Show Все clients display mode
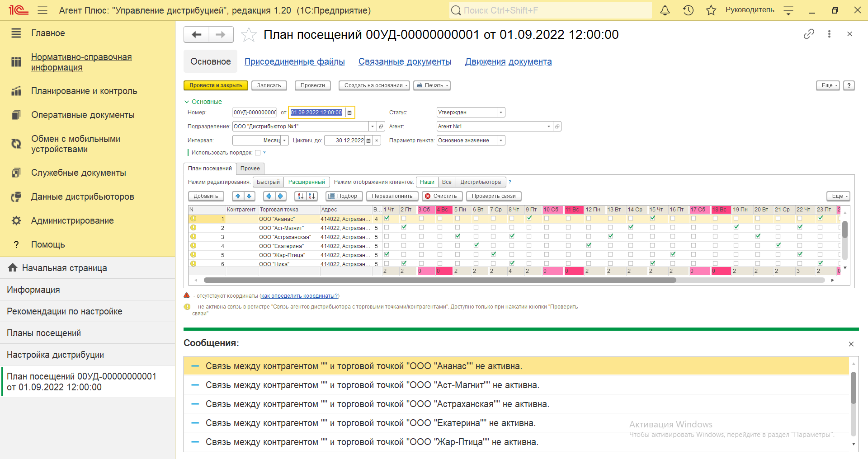 pos(447,182)
